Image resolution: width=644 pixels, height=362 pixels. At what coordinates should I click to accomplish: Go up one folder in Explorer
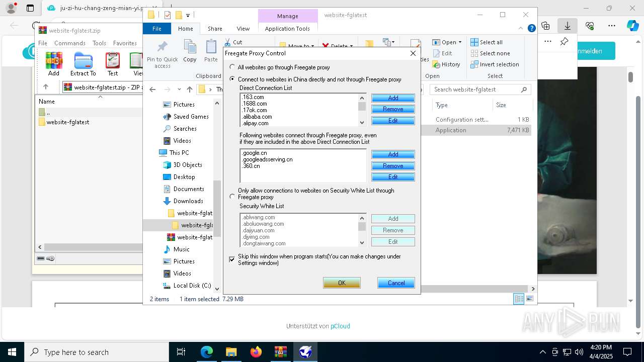[189, 89]
